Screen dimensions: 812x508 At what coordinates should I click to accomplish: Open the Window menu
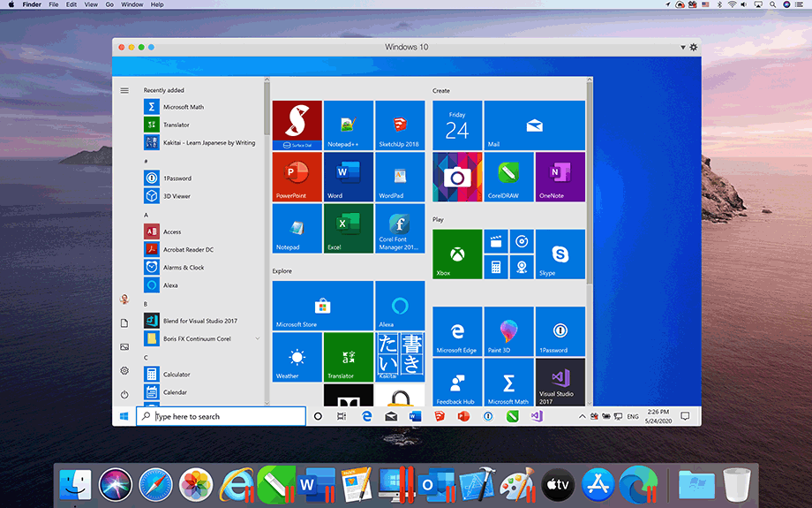click(x=132, y=4)
